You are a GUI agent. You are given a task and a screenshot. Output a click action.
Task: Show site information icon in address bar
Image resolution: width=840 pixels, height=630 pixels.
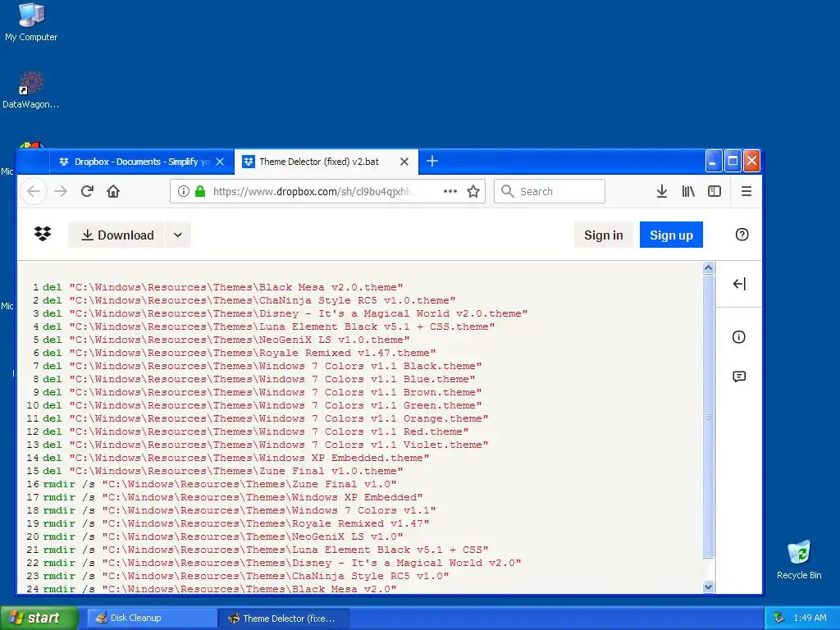[183, 191]
